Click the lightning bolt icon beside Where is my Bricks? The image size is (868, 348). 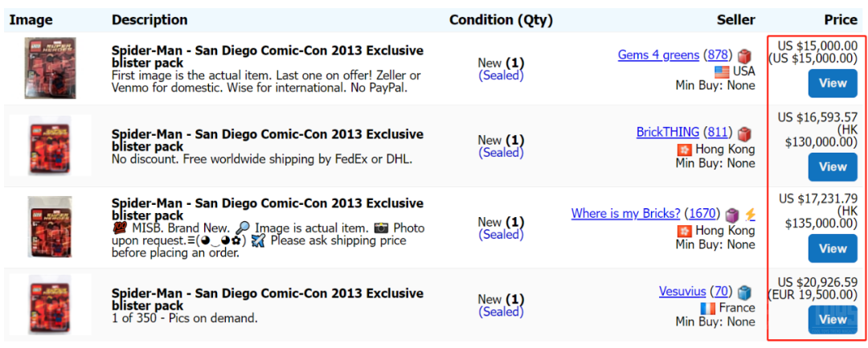(x=750, y=214)
